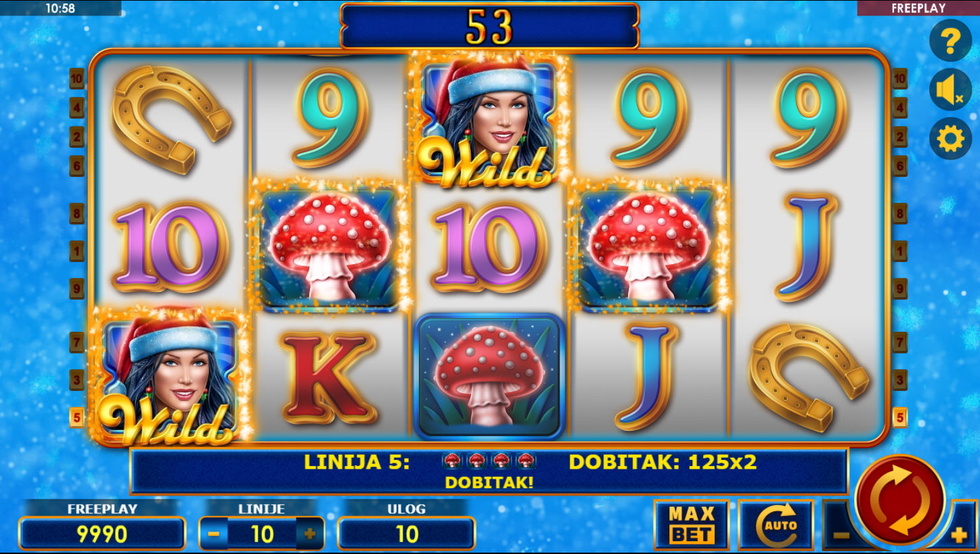The width and height of the screenshot is (980, 554).
Task: Select payline 10 marker on left
Action: [77, 79]
